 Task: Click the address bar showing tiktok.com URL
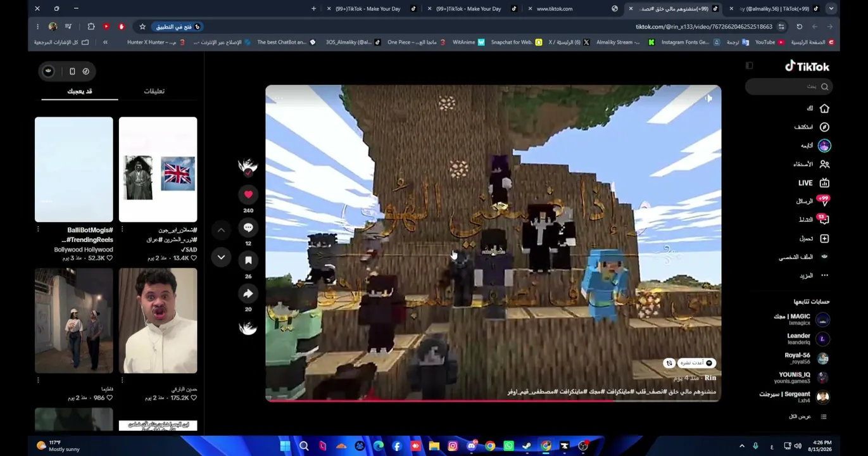(703, 27)
